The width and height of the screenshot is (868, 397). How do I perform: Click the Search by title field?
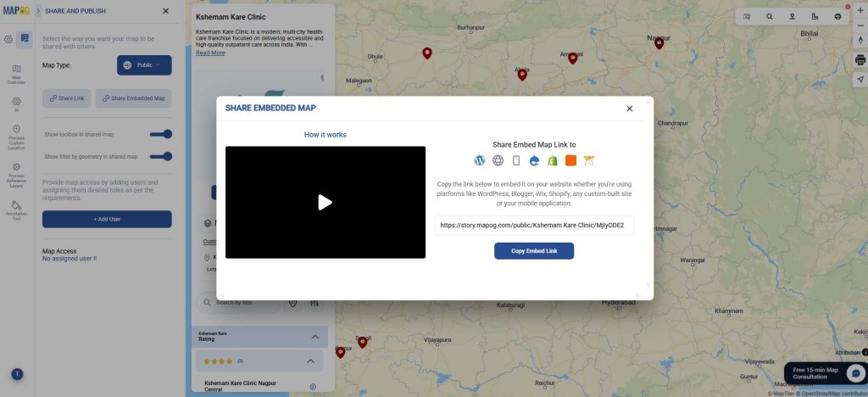(x=239, y=303)
